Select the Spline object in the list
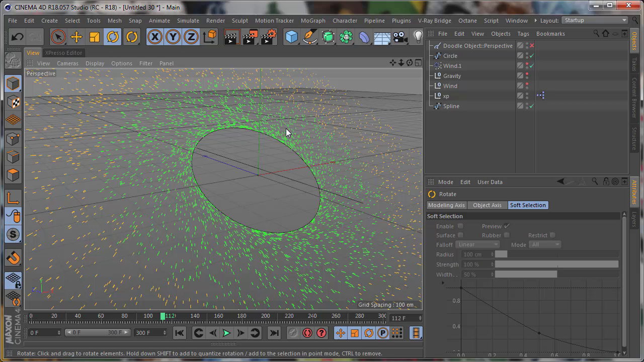 coord(451,106)
